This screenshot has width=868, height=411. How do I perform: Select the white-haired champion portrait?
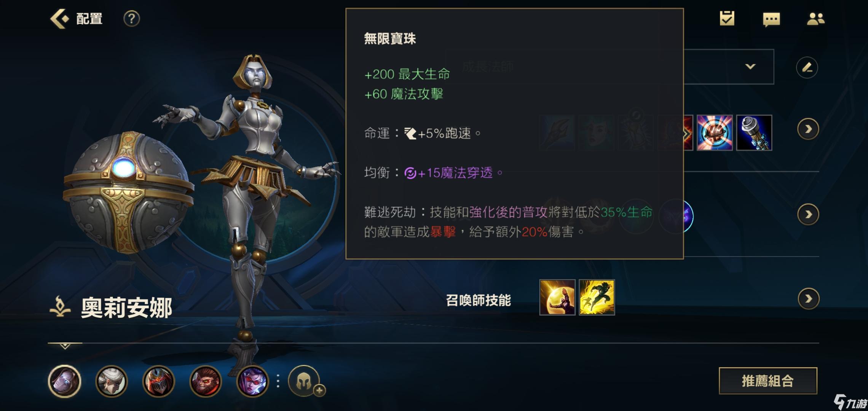pos(111,381)
